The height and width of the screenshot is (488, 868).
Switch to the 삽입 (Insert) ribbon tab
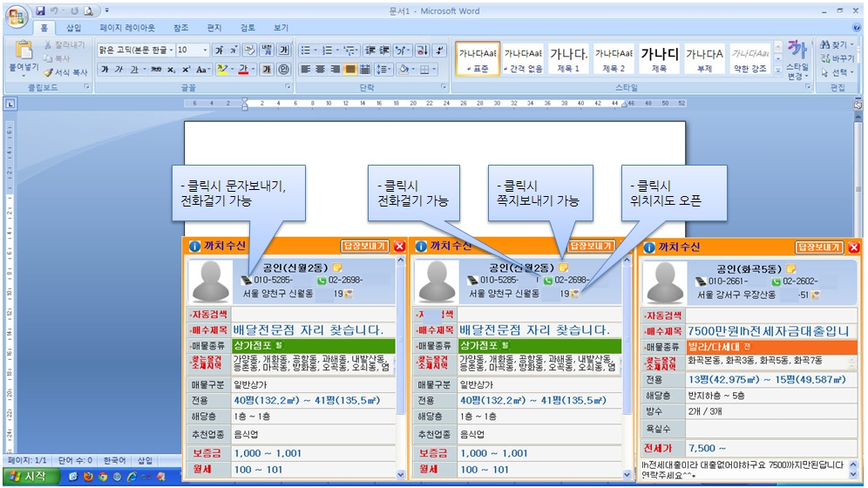pos(73,28)
